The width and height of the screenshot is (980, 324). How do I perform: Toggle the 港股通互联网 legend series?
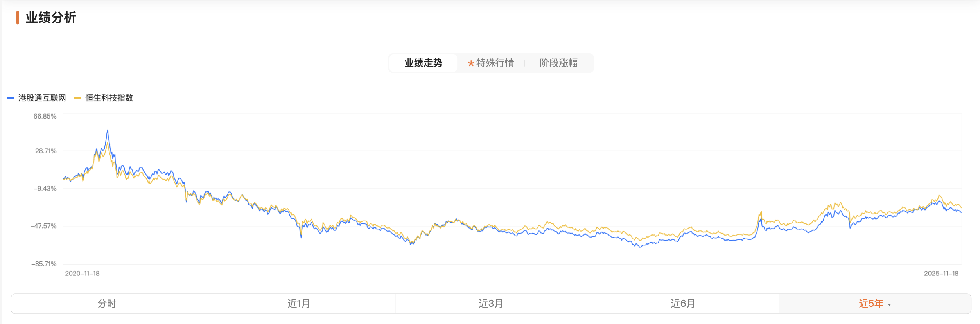42,98
